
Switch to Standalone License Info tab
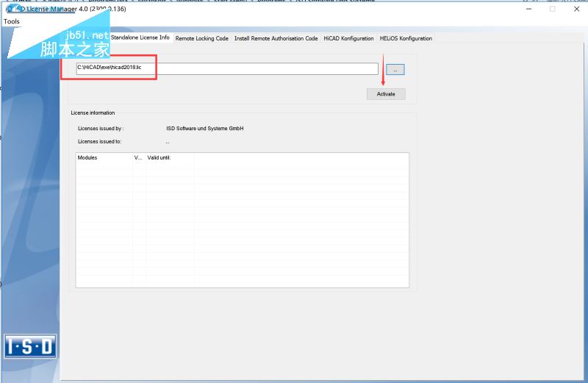140,37
